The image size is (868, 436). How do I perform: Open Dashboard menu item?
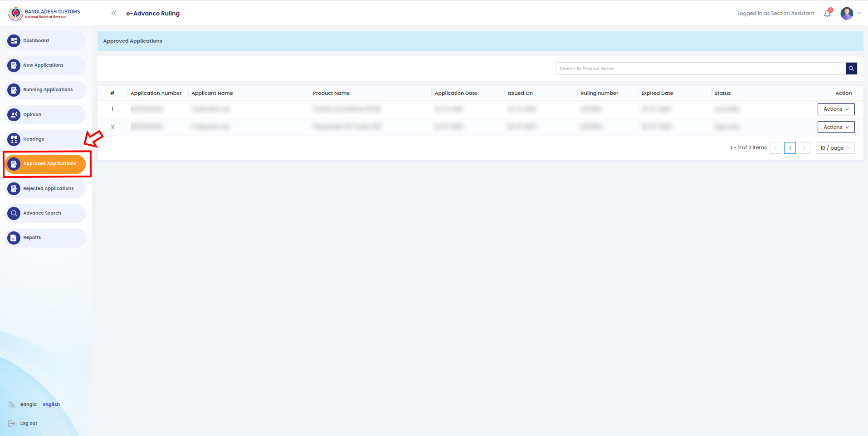pos(45,41)
